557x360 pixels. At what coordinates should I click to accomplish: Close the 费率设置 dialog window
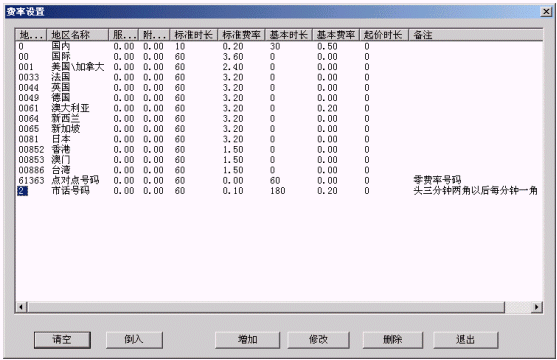pos(546,12)
